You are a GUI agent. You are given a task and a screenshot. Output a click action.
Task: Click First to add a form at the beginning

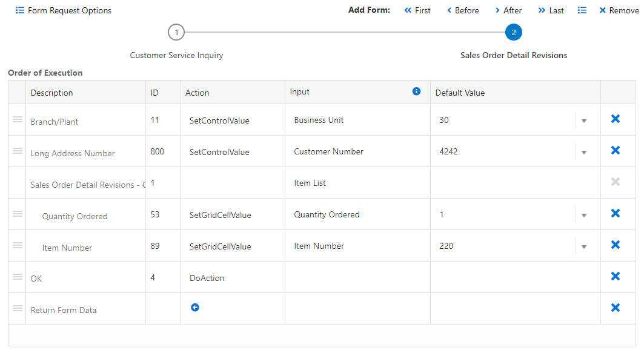point(417,10)
